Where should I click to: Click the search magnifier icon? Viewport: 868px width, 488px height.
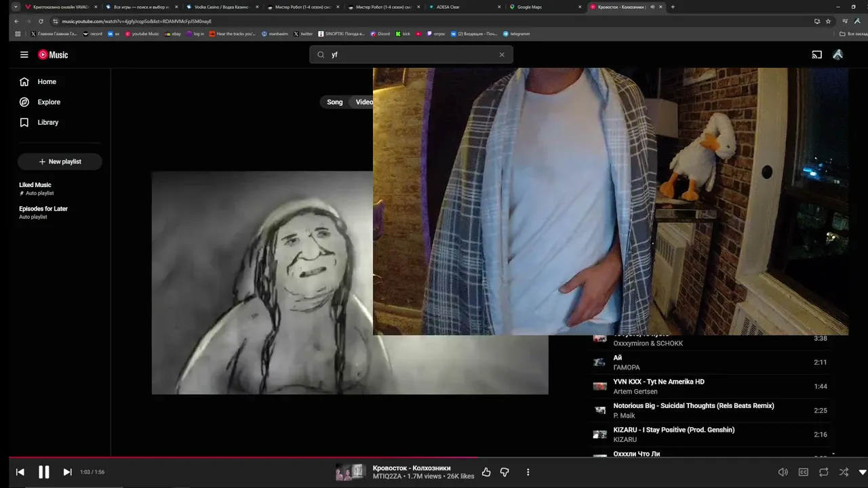tap(321, 55)
